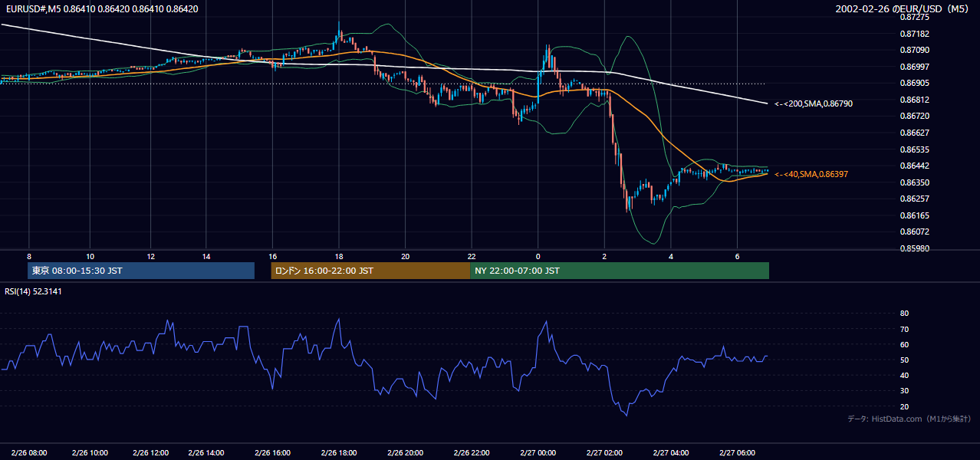Click price axis value 0.86905
The width and height of the screenshot is (980, 460).
coord(916,84)
